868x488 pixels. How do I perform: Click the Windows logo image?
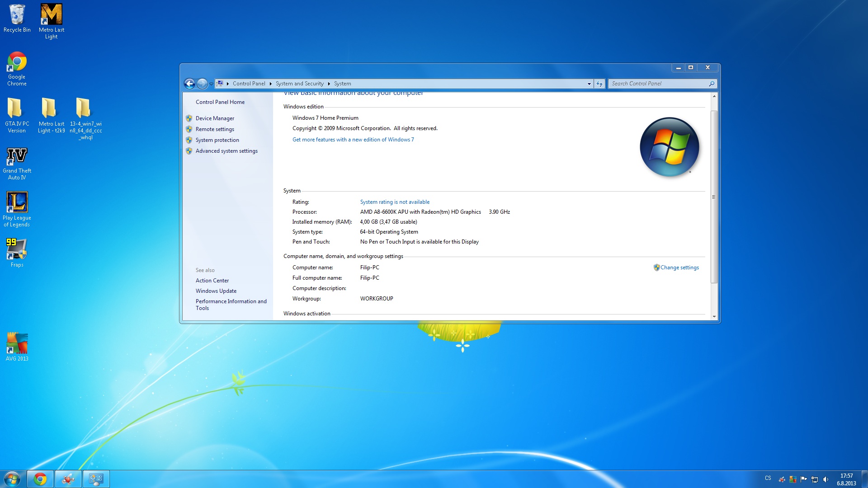coord(670,147)
